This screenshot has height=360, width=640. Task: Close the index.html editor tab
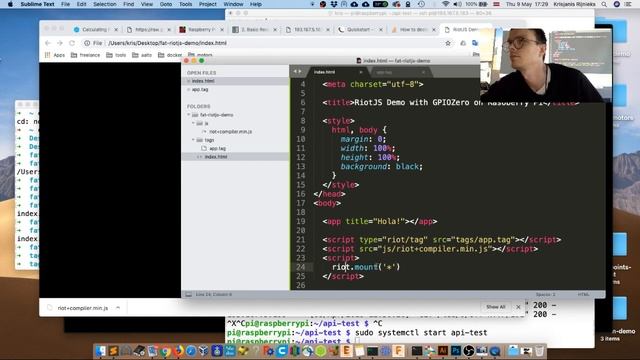pyautogui.click(x=360, y=72)
